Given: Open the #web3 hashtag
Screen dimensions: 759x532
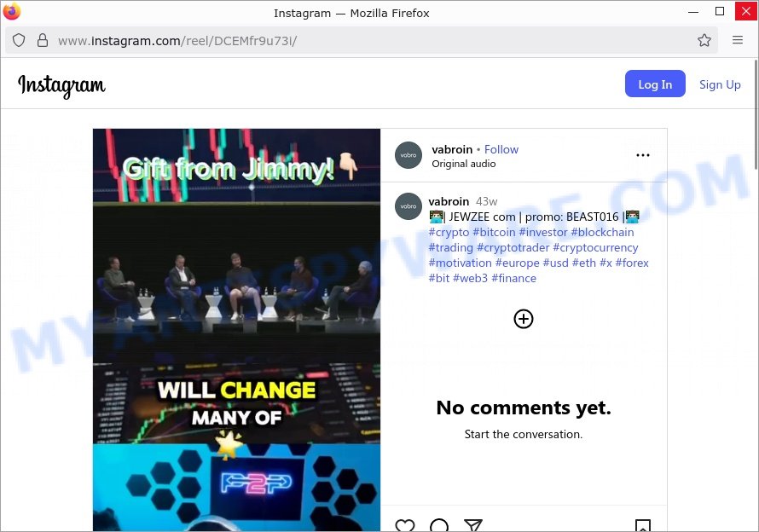Looking at the screenshot, I should coord(471,279).
